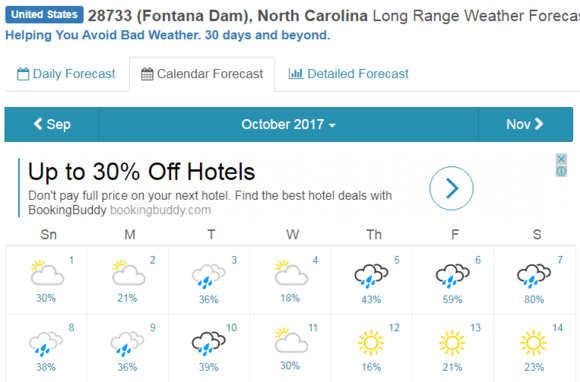
Task: Select the sun icon on October 14
Action: click(533, 342)
